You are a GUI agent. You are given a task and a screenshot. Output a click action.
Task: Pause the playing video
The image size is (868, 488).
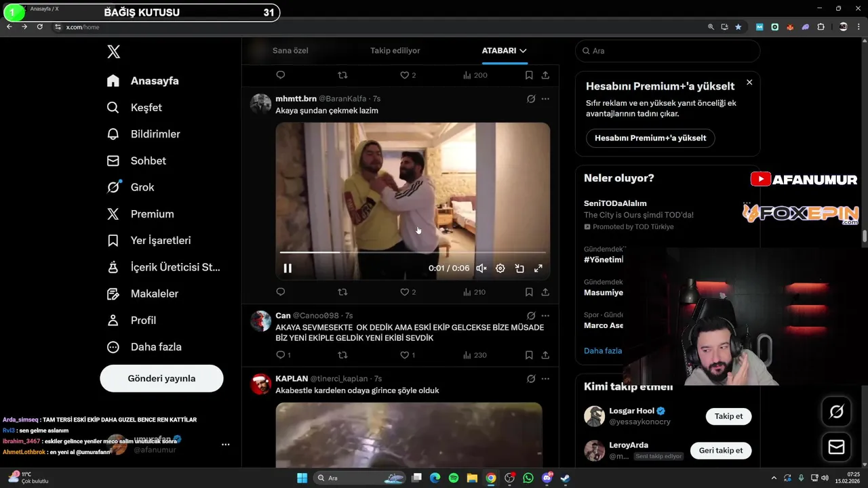click(x=288, y=268)
